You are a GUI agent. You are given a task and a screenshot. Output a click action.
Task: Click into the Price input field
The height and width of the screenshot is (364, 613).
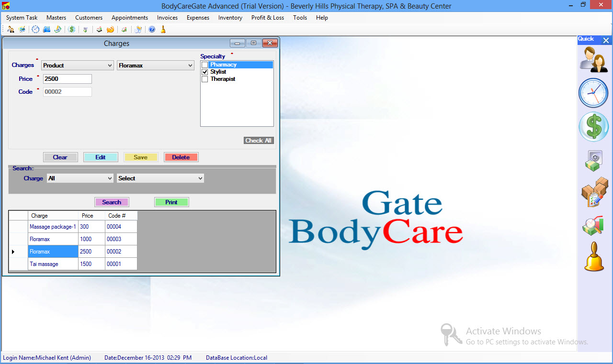point(67,79)
